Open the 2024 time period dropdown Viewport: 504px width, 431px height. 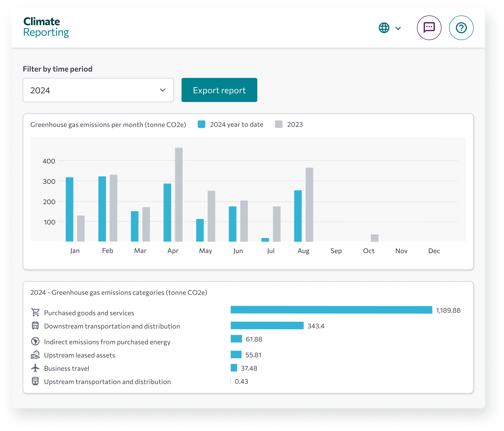pos(98,90)
